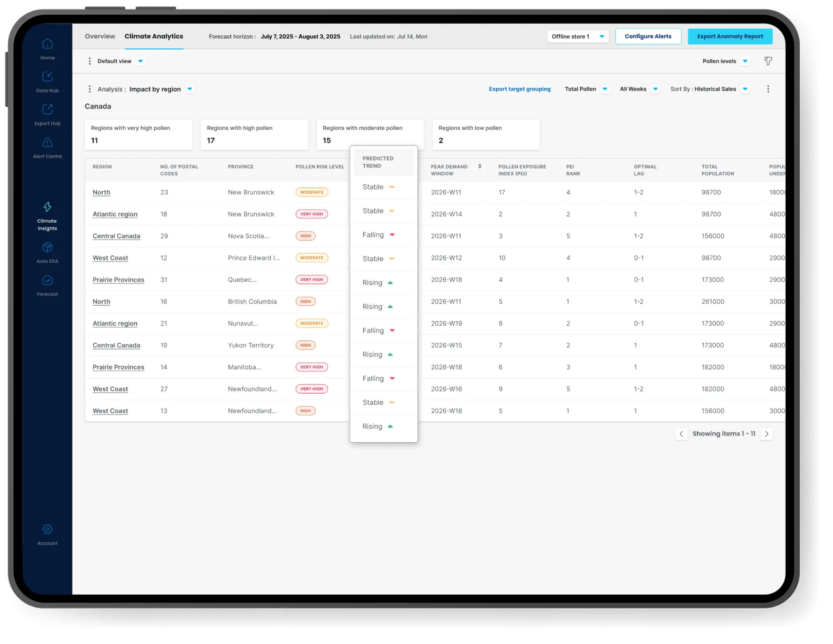Viewport: 833px width, 644px height.
Task: Open the Climate Insights lightning icon
Action: (x=48, y=207)
